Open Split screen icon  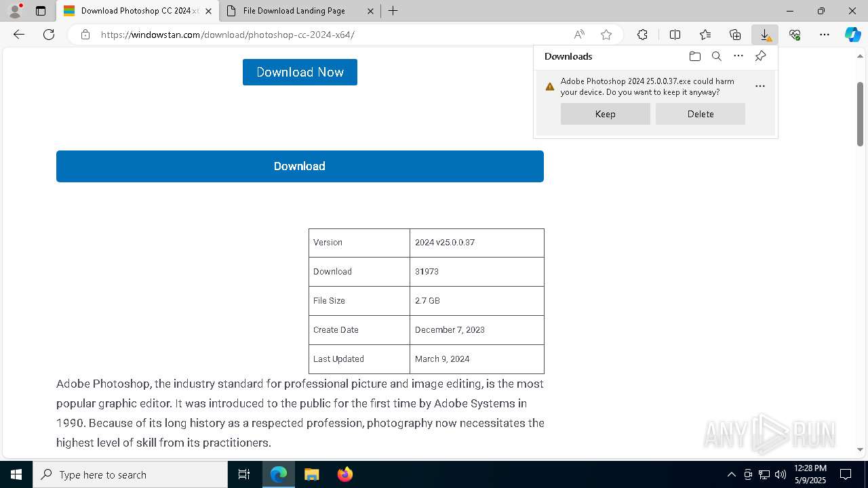tap(675, 35)
